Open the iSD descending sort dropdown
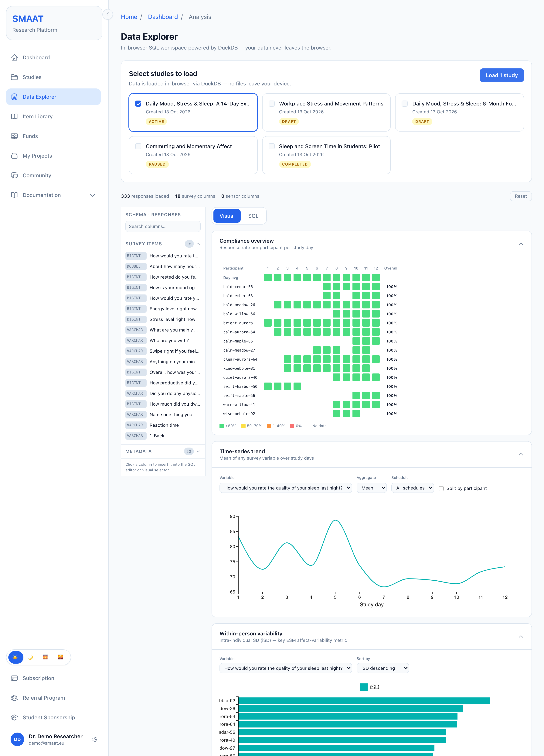 382,668
